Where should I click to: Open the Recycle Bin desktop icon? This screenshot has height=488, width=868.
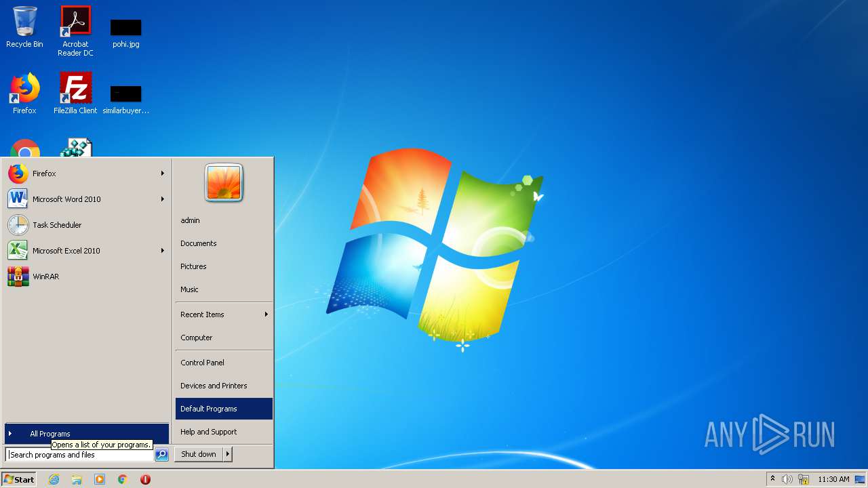[24, 27]
